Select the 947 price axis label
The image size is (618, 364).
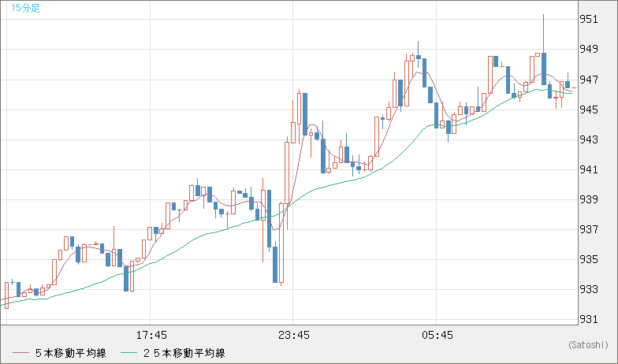coord(588,80)
